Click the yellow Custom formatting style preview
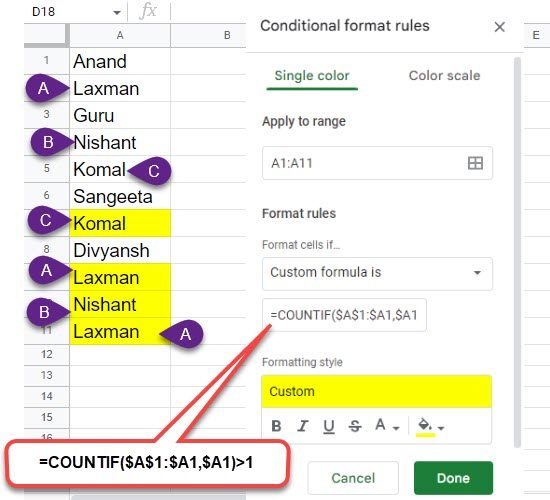 click(x=377, y=392)
